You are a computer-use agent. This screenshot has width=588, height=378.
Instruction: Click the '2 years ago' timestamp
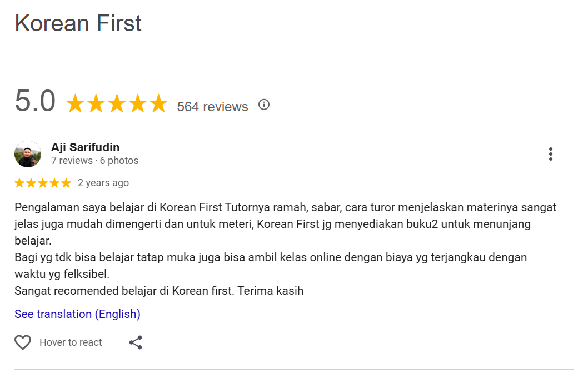(x=103, y=183)
